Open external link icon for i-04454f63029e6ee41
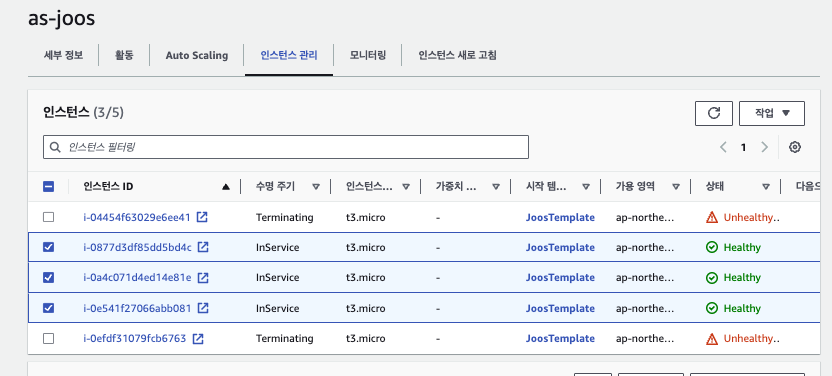This screenshot has width=832, height=376. (x=202, y=217)
